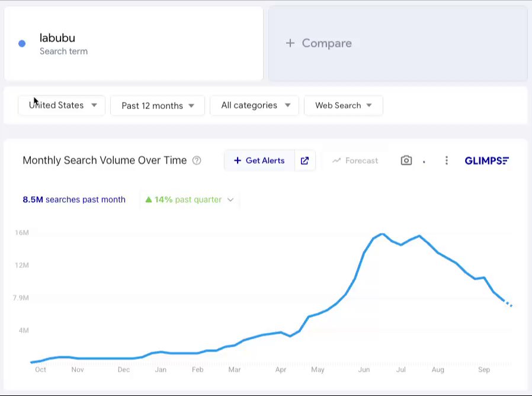The width and height of the screenshot is (532, 396).
Task: Click the plus icon in Compare box
Action: pos(290,43)
